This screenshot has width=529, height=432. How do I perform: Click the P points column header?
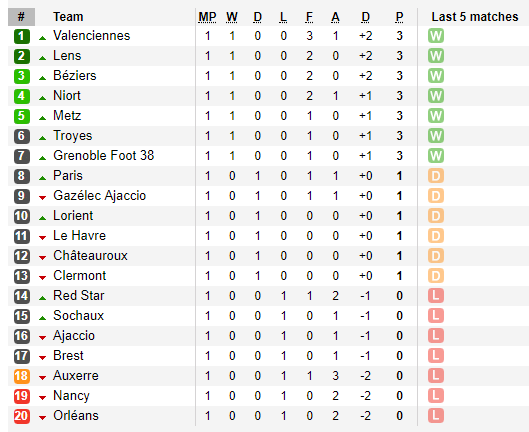[399, 17]
